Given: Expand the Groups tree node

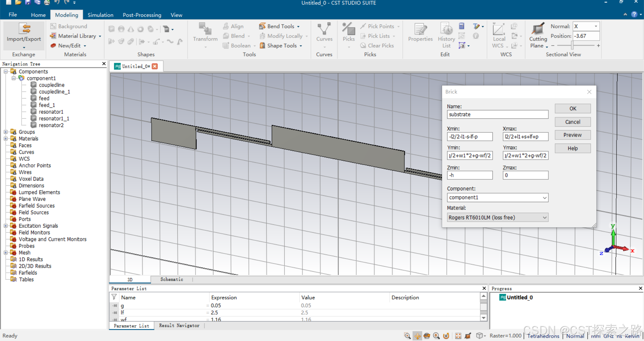Looking at the screenshot, I should coord(6,132).
